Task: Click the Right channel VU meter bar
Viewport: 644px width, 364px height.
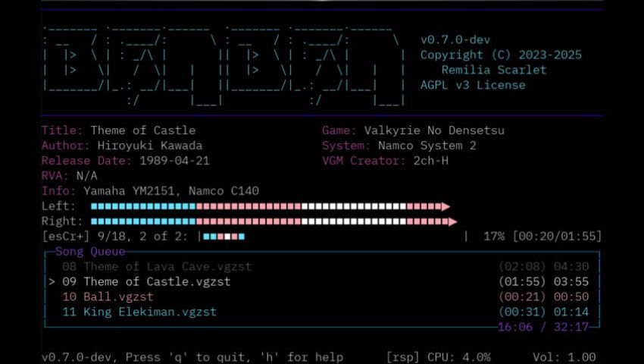Action: (x=274, y=221)
